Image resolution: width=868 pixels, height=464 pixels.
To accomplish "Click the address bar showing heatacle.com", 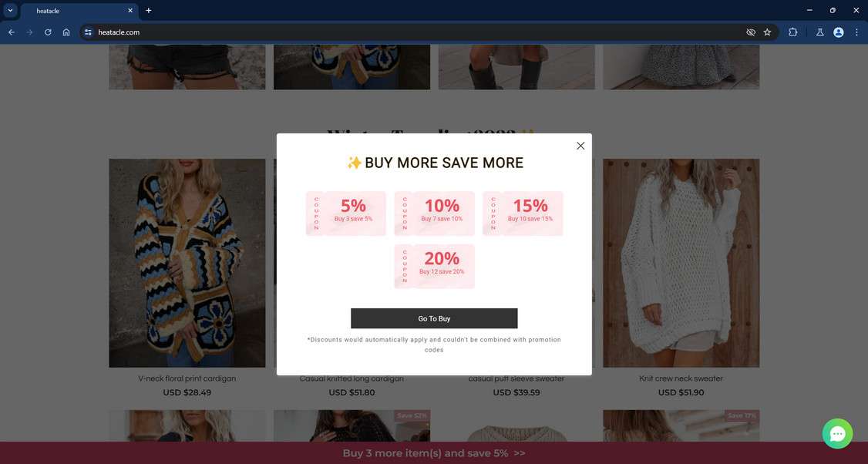I will (415, 32).
